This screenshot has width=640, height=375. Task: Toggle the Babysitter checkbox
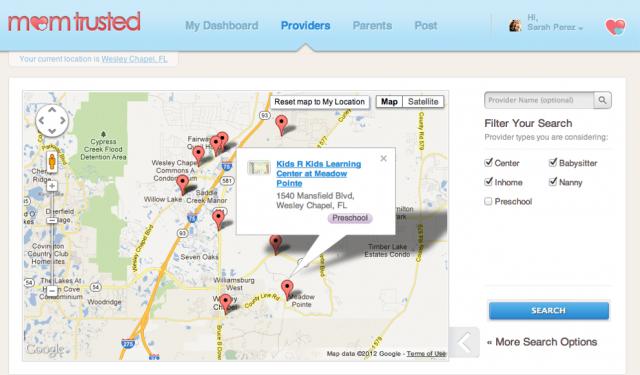pos(553,162)
